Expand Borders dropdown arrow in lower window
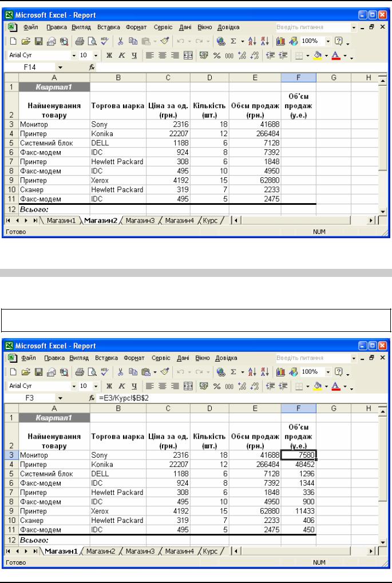Viewport: 392px width, 583px height. [308, 386]
